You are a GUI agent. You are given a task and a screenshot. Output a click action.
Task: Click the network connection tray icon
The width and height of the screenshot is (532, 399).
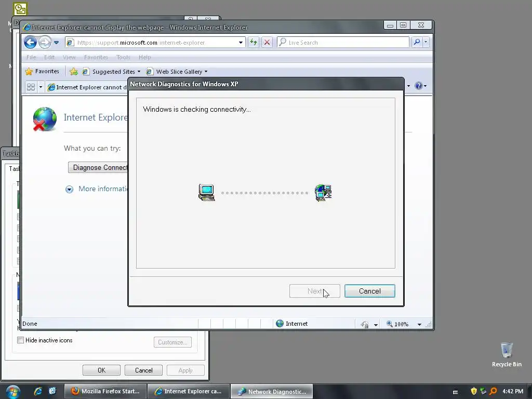[483, 391]
